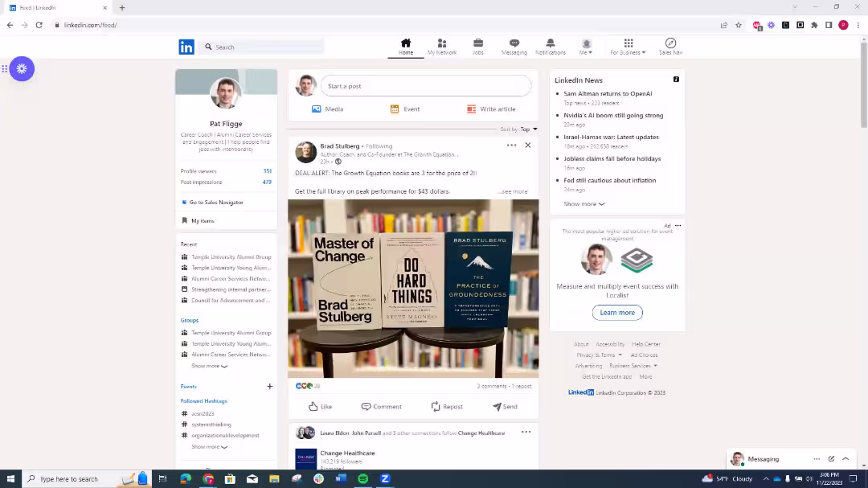Image resolution: width=868 pixels, height=488 pixels.
Task: Reload the page in Chrome
Action: [39, 25]
